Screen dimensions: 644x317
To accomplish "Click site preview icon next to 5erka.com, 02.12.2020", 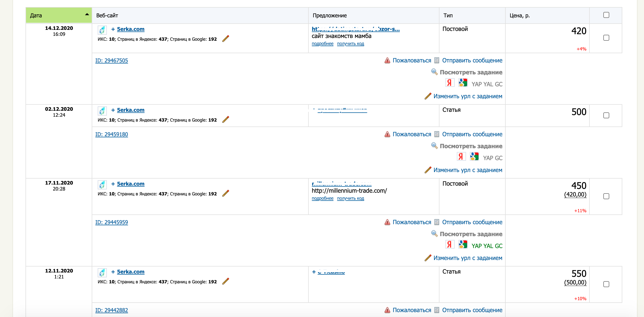I will [102, 111].
